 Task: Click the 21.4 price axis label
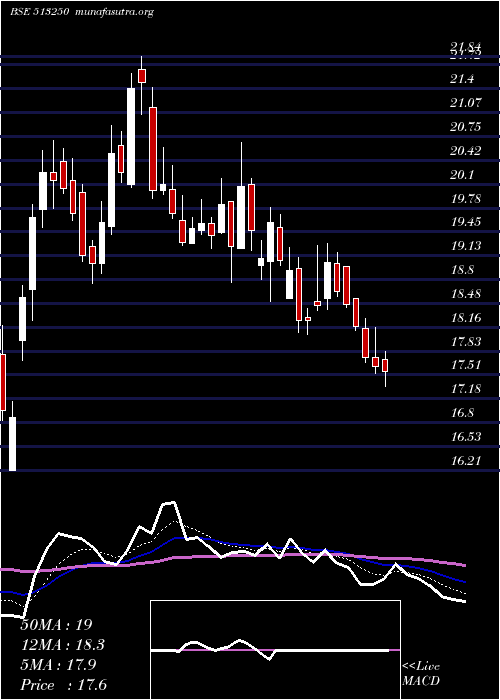462,79
